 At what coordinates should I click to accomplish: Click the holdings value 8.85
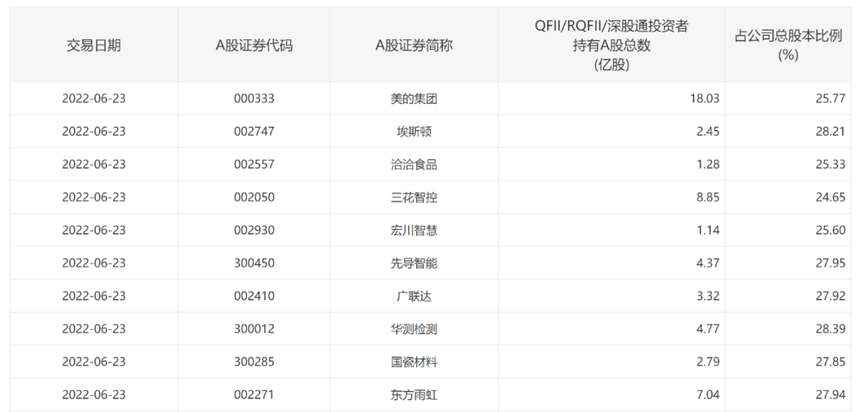coord(709,198)
